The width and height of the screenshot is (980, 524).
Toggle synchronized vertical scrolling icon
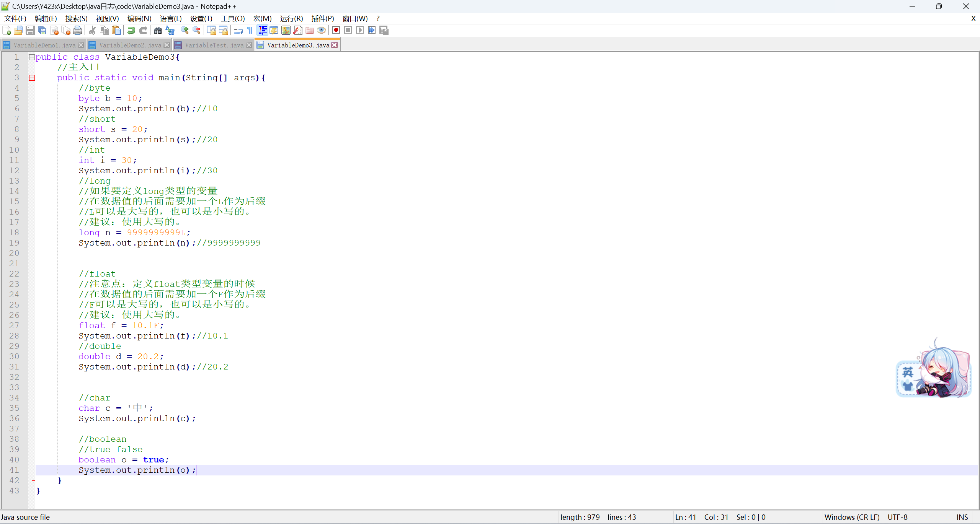tap(211, 30)
